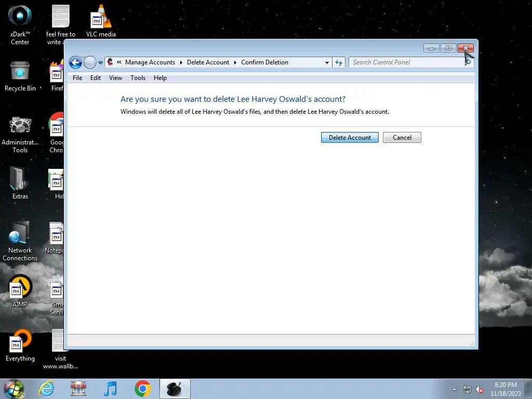Select xDark Center desktop icon
The image size is (532, 399).
point(20,24)
